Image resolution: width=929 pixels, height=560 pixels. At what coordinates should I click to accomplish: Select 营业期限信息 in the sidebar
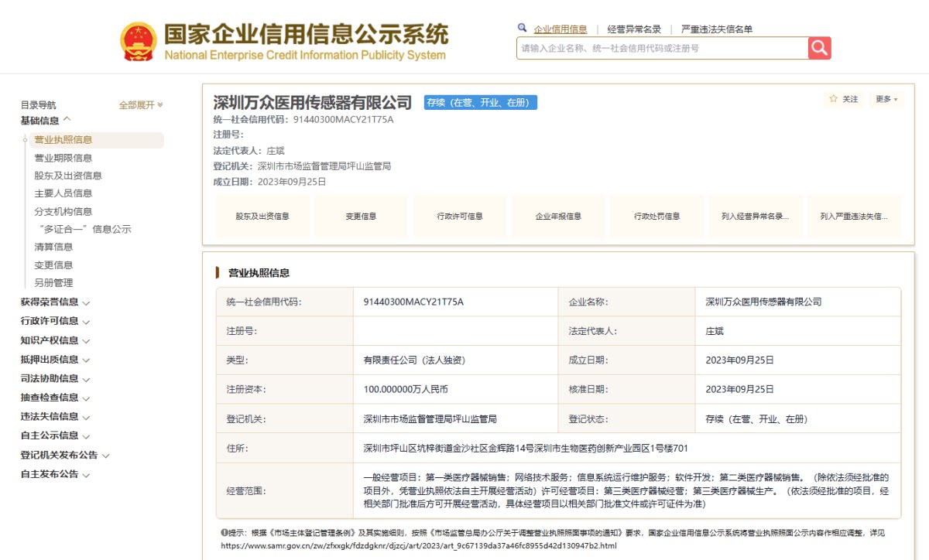(63, 158)
